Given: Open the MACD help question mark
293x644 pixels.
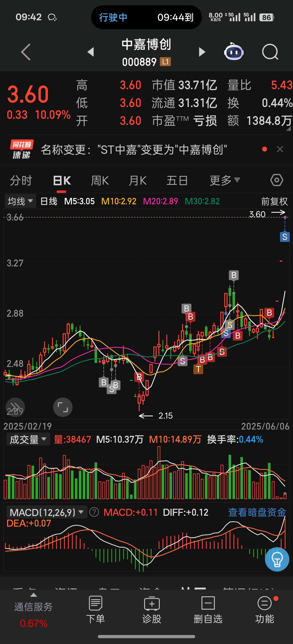Looking at the screenshot, I should tap(94, 512).
